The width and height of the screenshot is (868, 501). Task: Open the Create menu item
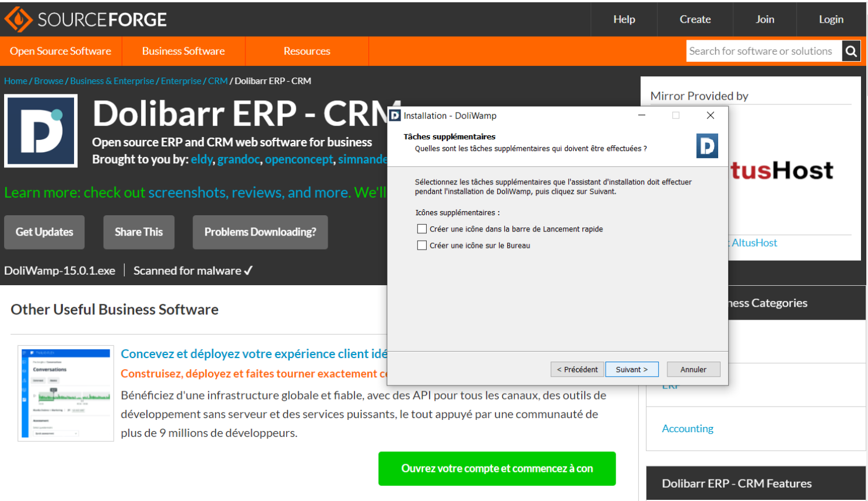pos(695,19)
